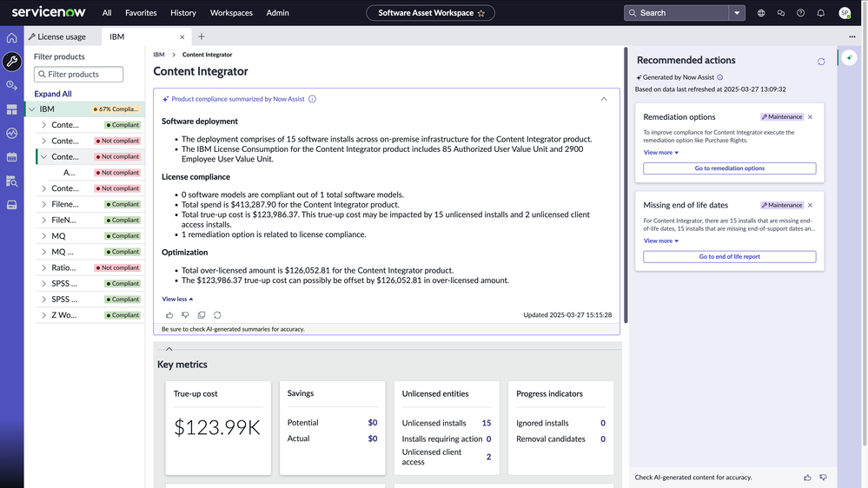Click the ServiceNow logo
Viewport: 868px width, 488px height.
click(x=49, y=12)
